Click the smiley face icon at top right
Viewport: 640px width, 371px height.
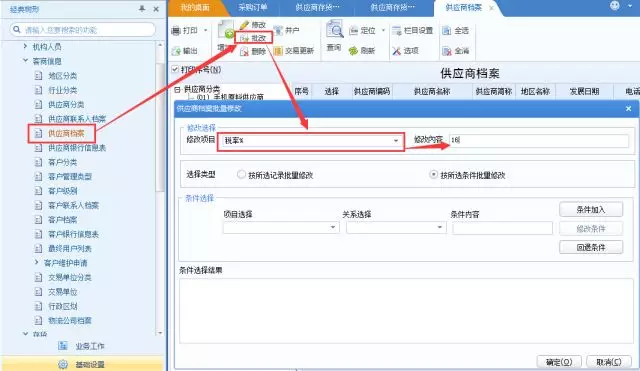point(615,5)
